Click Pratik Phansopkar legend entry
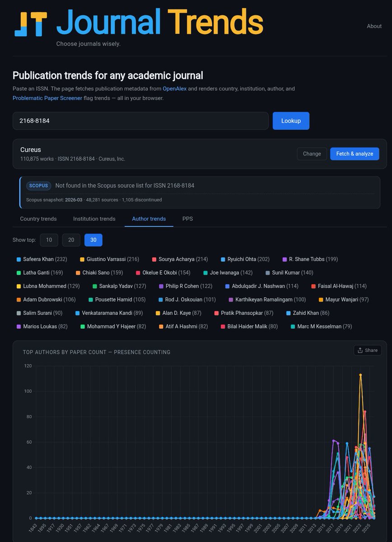 click(244, 313)
